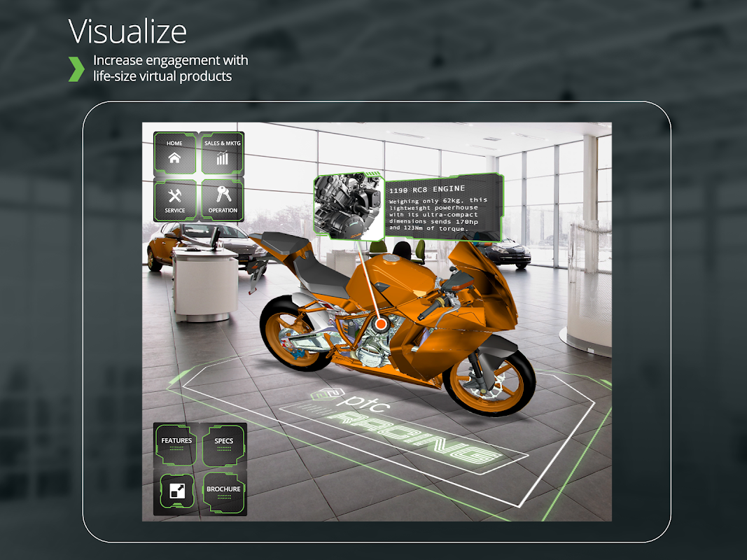Click the 'Increase engagement with' tagline text
The height and width of the screenshot is (560, 747).
[171, 60]
